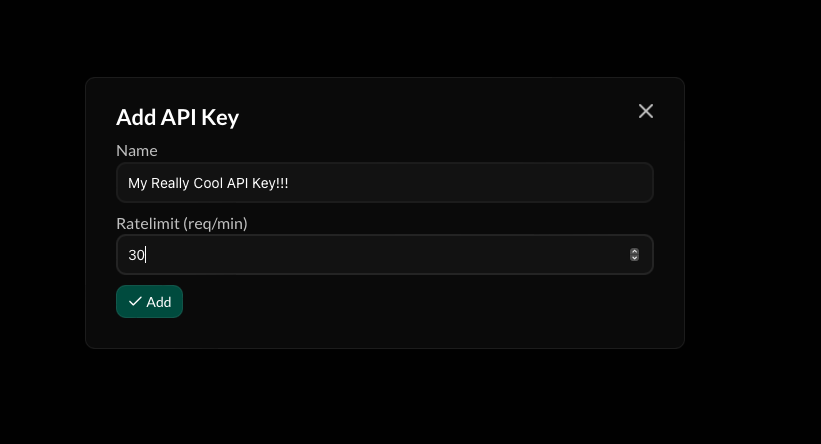Viewport: 821px width, 444px height.
Task: Click the word "My" in Name field
Action: [x=137, y=184]
